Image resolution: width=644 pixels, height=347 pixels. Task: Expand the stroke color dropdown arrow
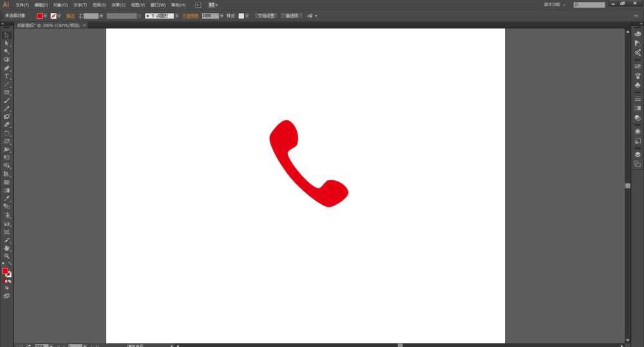59,15
